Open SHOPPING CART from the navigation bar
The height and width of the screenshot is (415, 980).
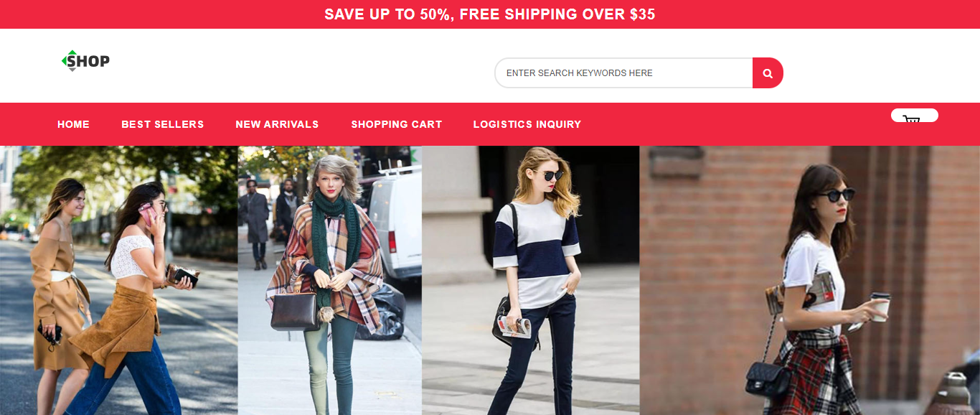(397, 124)
